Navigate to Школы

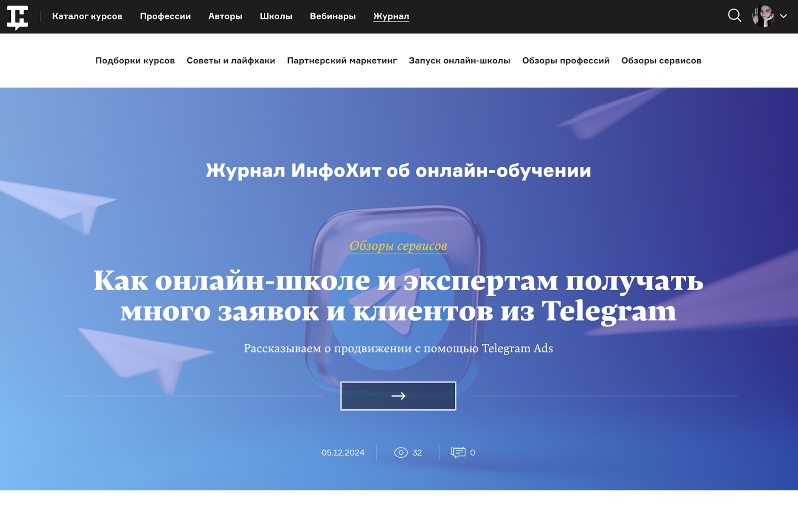tap(276, 16)
